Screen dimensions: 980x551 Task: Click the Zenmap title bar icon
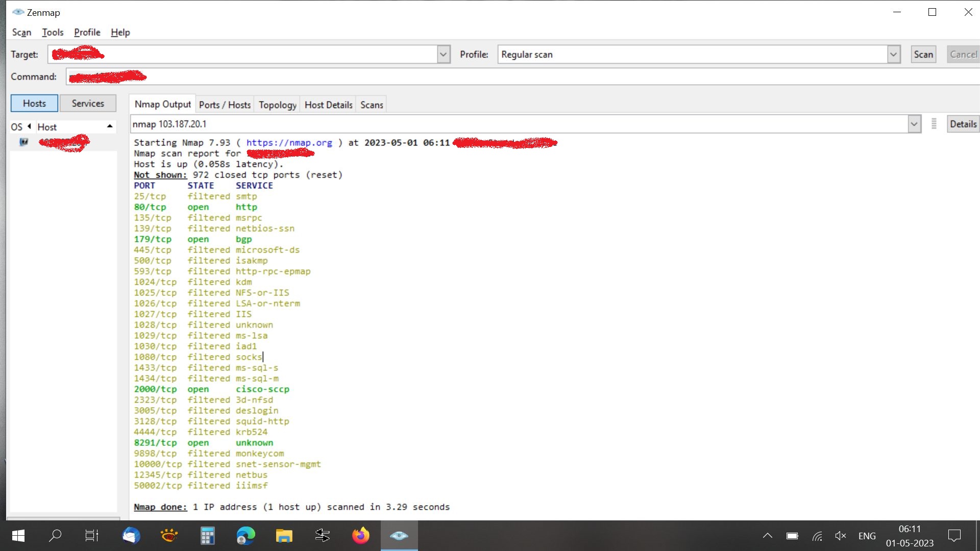point(18,12)
